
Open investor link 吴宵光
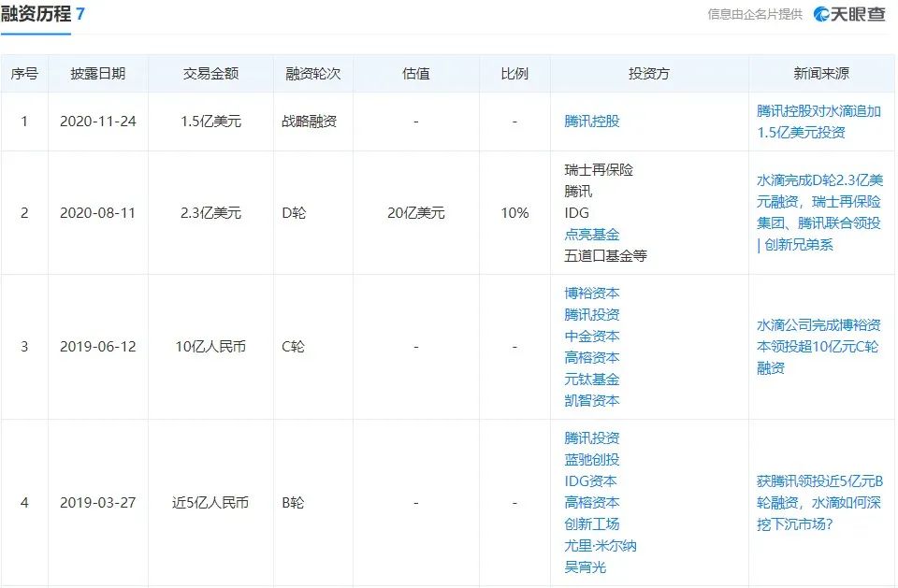tap(585, 567)
